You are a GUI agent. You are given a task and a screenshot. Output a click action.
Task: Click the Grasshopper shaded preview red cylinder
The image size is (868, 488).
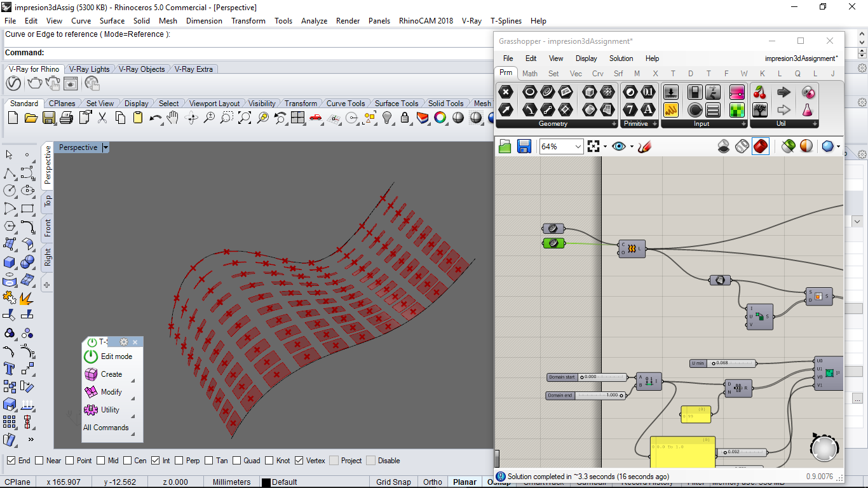(x=761, y=147)
